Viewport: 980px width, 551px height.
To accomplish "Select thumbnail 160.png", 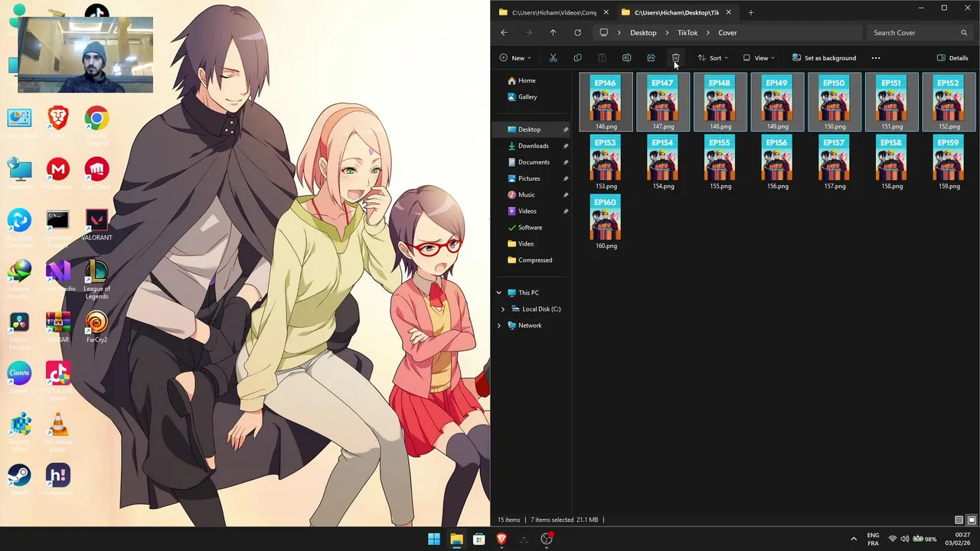I will coord(606,223).
